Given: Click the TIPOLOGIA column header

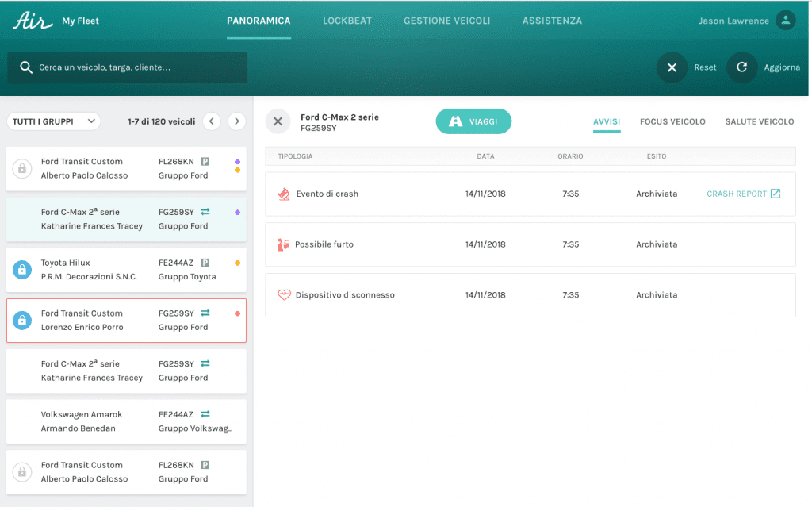Looking at the screenshot, I should 295,156.
